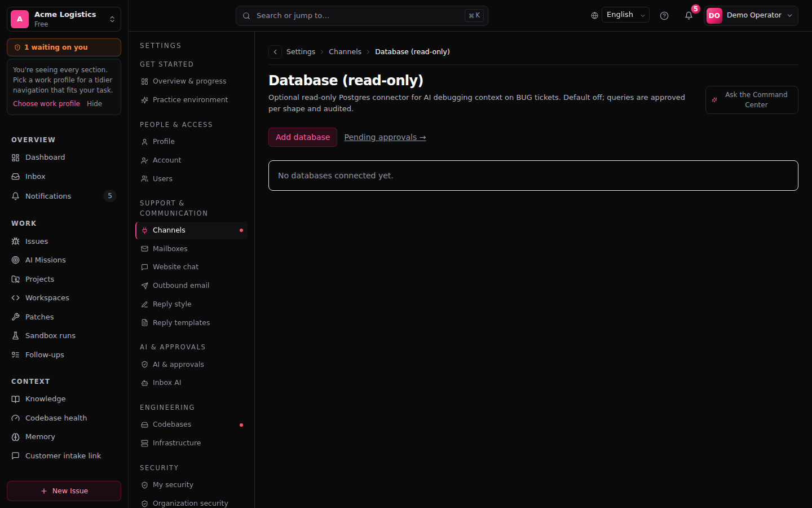Image resolution: width=812 pixels, height=508 pixels.
Task: Open Reply style settings
Action: coord(191,304)
